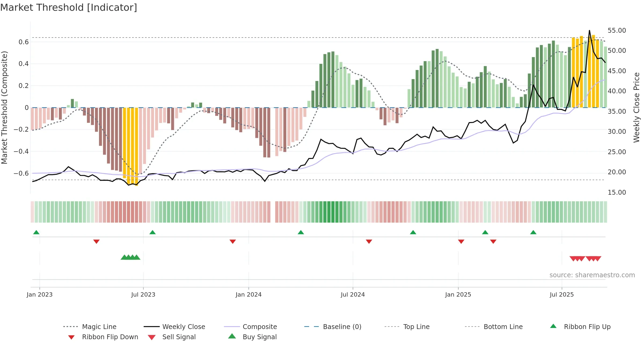The height and width of the screenshot is (362, 644).
Task: Click the Jul 2024 x-axis label
Action: (x=353, y=294)
